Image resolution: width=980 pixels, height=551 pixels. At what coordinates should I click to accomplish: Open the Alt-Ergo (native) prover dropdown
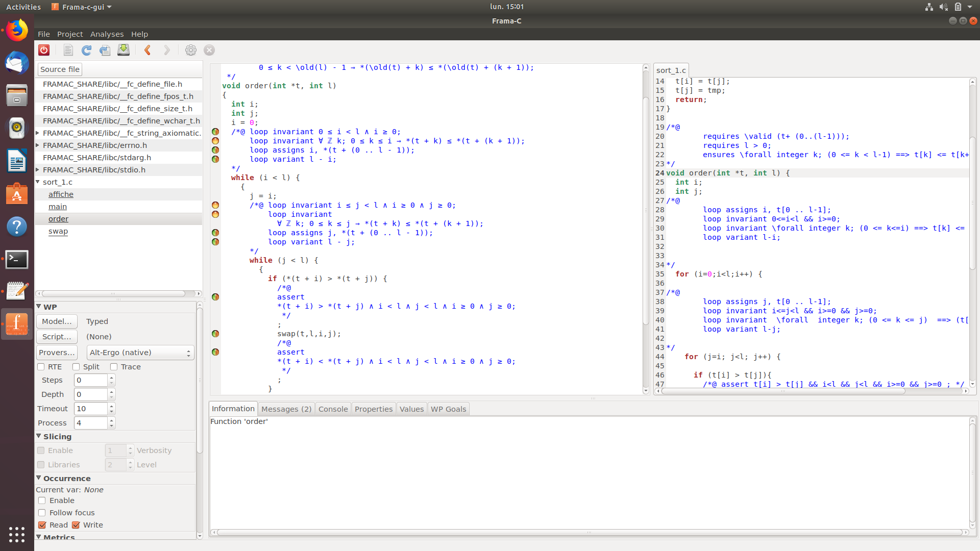(140, 353)
